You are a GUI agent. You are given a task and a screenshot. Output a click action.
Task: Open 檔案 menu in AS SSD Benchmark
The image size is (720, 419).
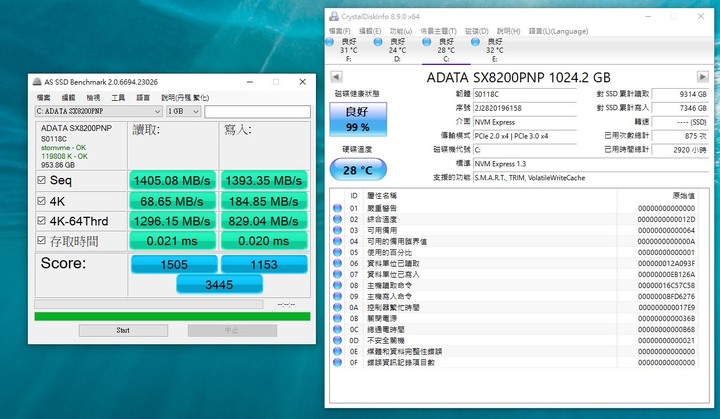[44, 97]
